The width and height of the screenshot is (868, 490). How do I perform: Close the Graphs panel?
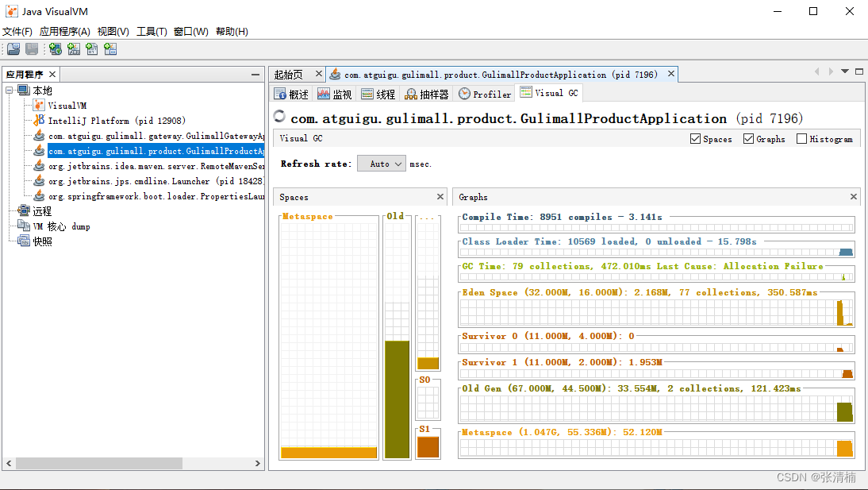point(854,197)
